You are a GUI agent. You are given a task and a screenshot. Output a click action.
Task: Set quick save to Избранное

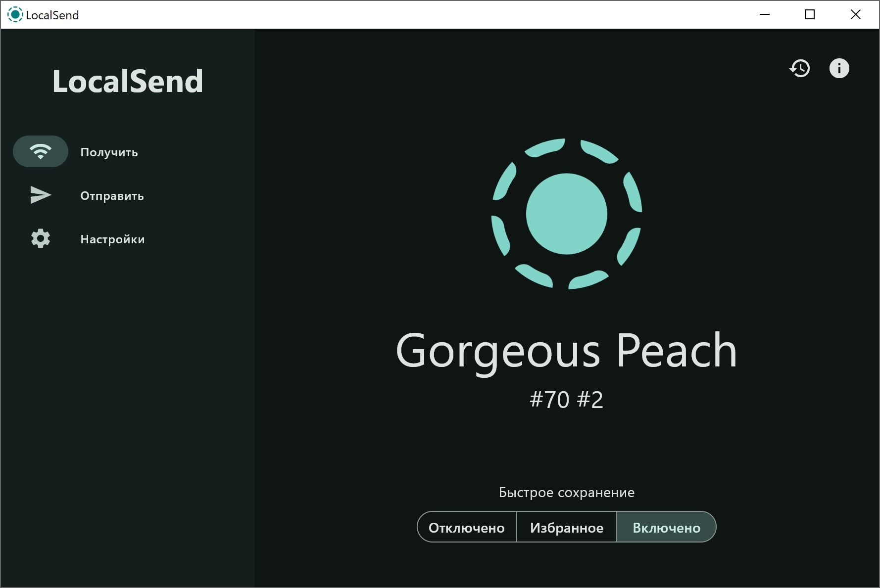pyautogui.click(x=567, y=527)
